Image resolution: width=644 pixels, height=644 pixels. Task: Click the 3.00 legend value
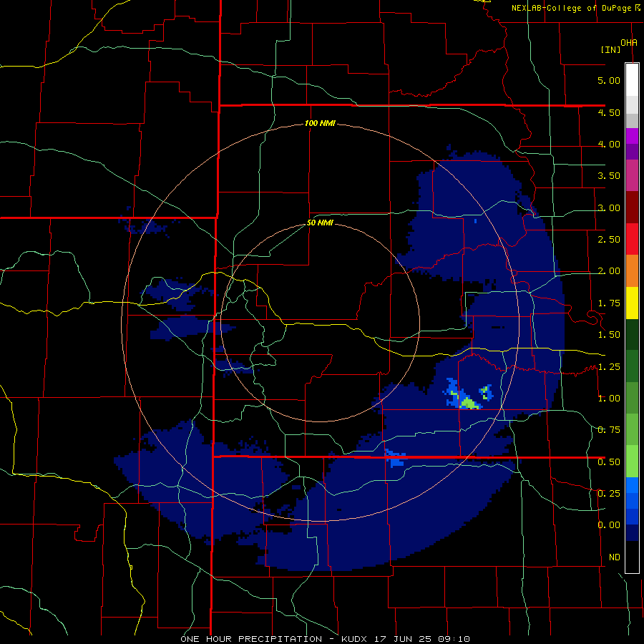(x=609, y=208)
